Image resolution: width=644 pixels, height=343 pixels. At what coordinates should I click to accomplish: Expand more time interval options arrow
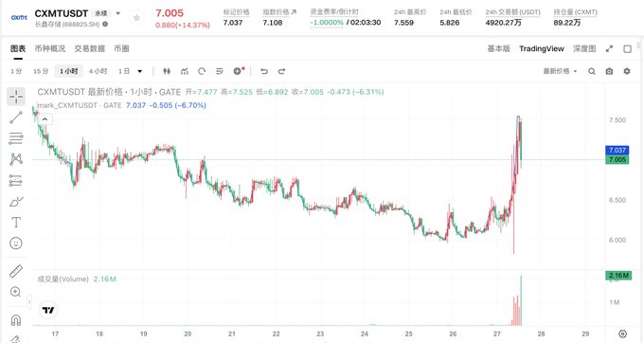[x=139, y=71]
